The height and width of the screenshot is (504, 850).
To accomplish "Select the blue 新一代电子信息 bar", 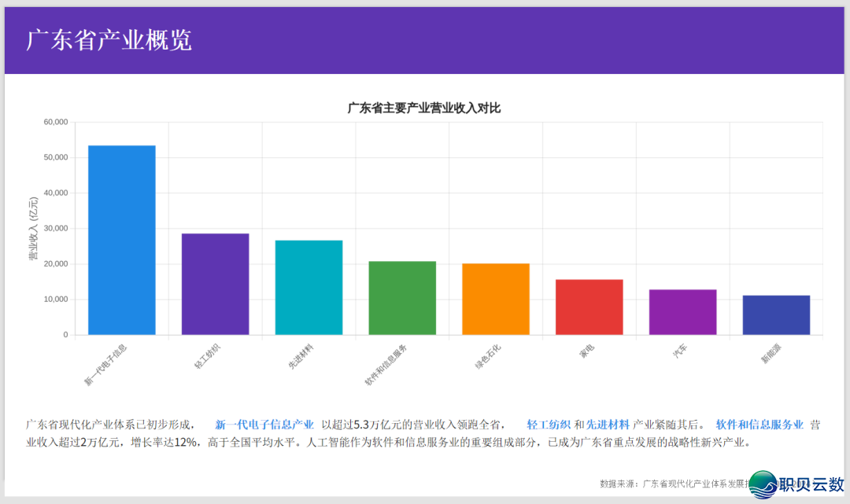I will tap(122, 236).
